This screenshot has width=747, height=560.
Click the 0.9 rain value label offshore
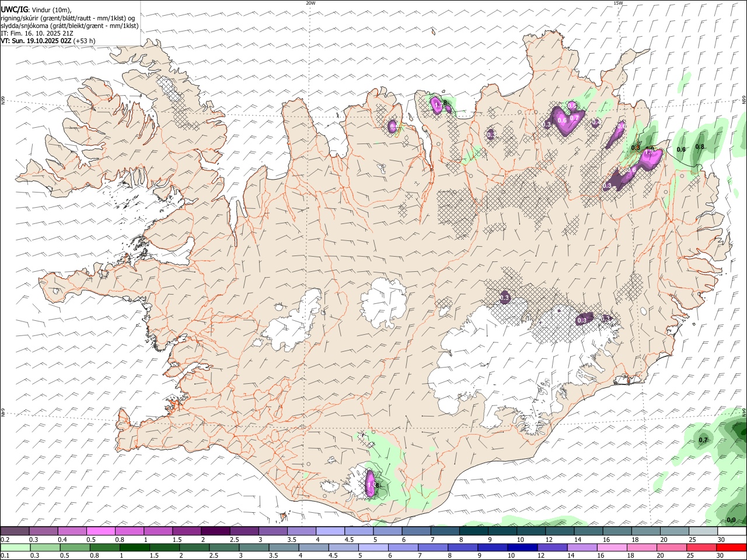coord(731,520)
